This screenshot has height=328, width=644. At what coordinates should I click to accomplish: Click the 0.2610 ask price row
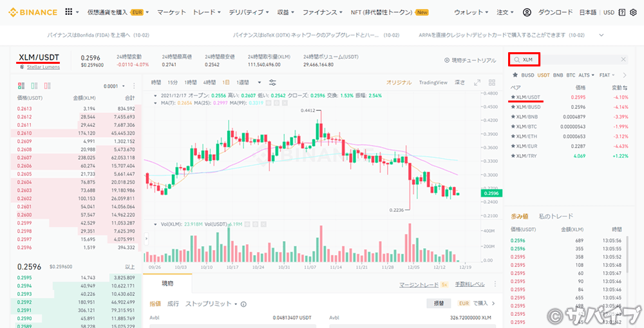coord(76,133)
